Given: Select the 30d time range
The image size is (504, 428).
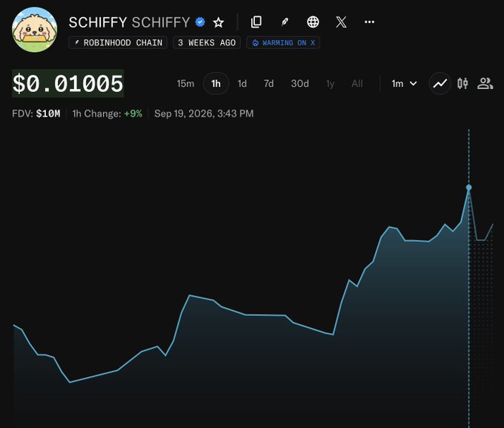Looking at the screenshot, I should (300, 84).
